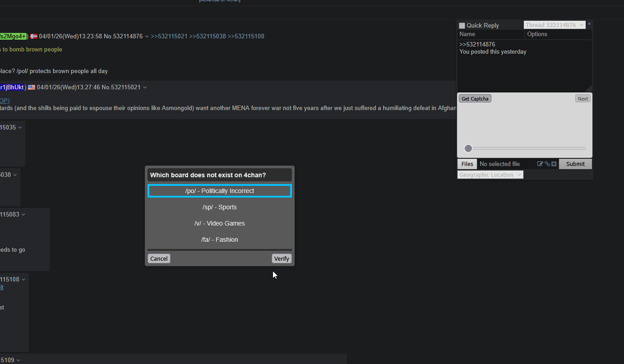Follow backlink >>532115021

(169, 36)
